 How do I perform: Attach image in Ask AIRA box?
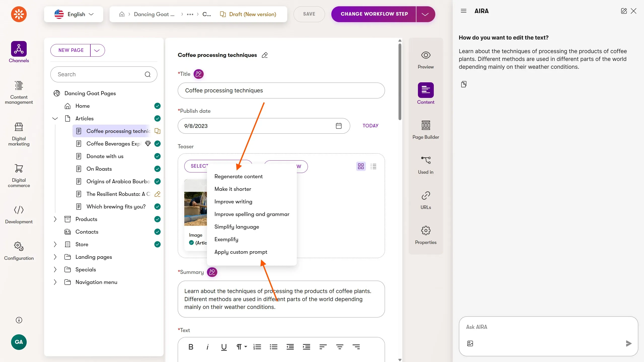tap(470, 343)
